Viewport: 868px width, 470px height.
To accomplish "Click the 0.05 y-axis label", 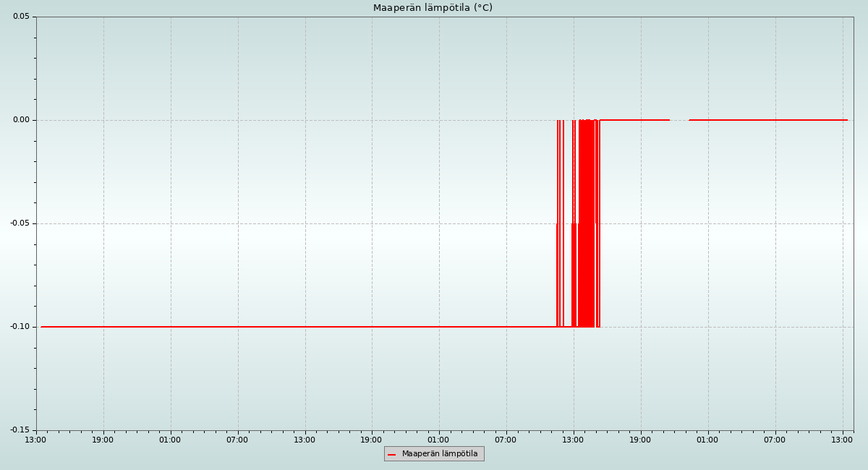I will click(x=21, y=17).
